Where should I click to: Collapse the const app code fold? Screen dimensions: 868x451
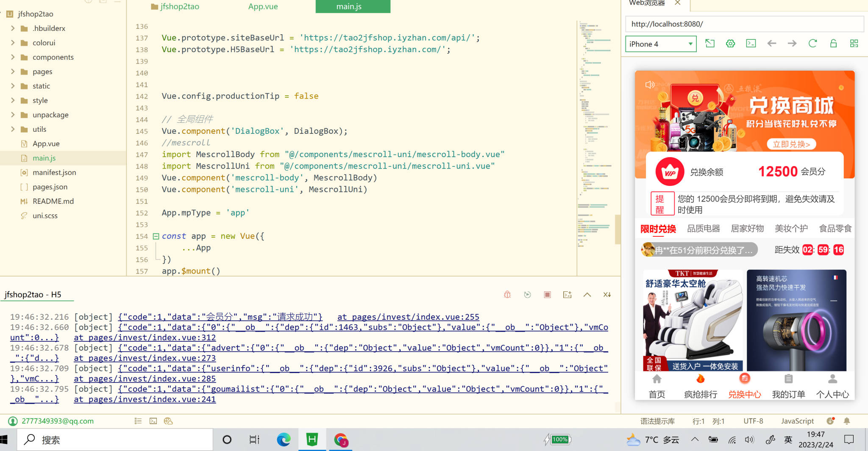click(156, 236)
